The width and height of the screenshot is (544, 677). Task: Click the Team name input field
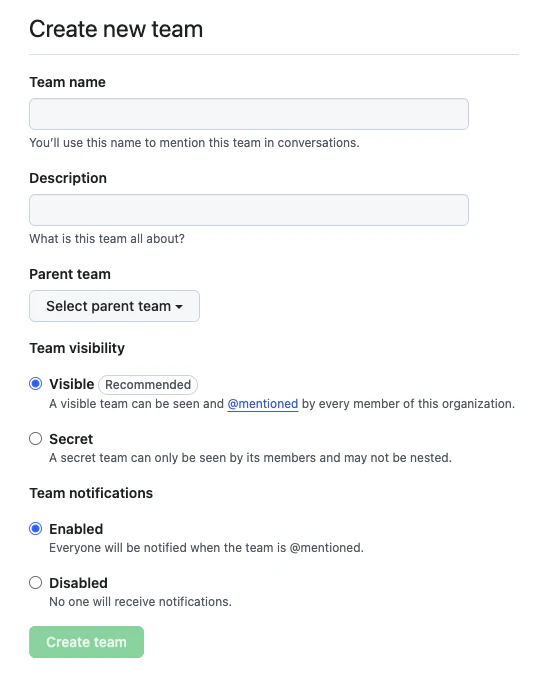pyautogui.click(x=249, y=114)
